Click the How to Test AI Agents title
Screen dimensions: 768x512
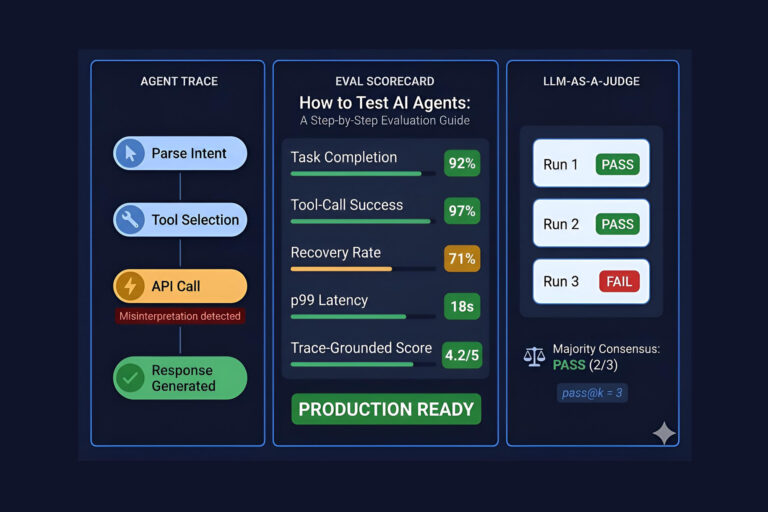pyautogui.click(x=384, y=103)
